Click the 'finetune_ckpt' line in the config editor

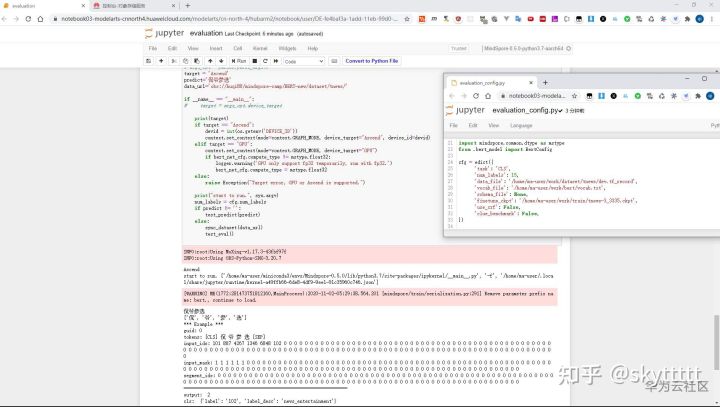(x=557, y=201)
